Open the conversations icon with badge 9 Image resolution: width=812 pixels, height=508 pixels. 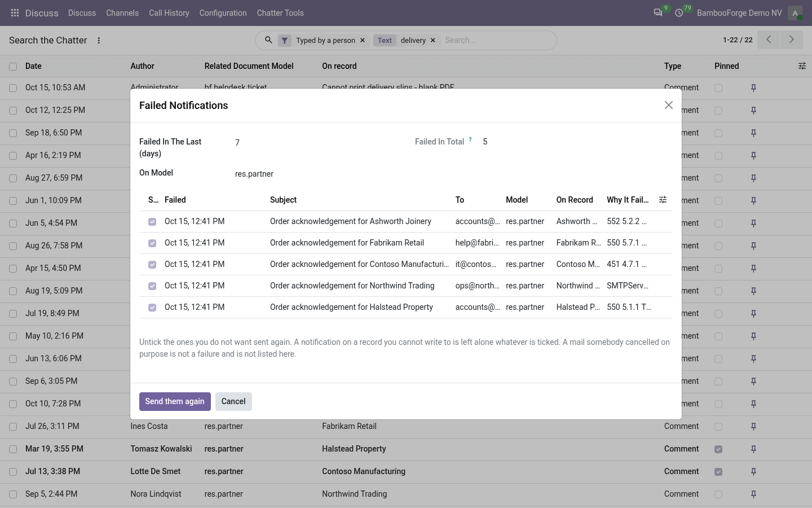click(x=658, y=12)
